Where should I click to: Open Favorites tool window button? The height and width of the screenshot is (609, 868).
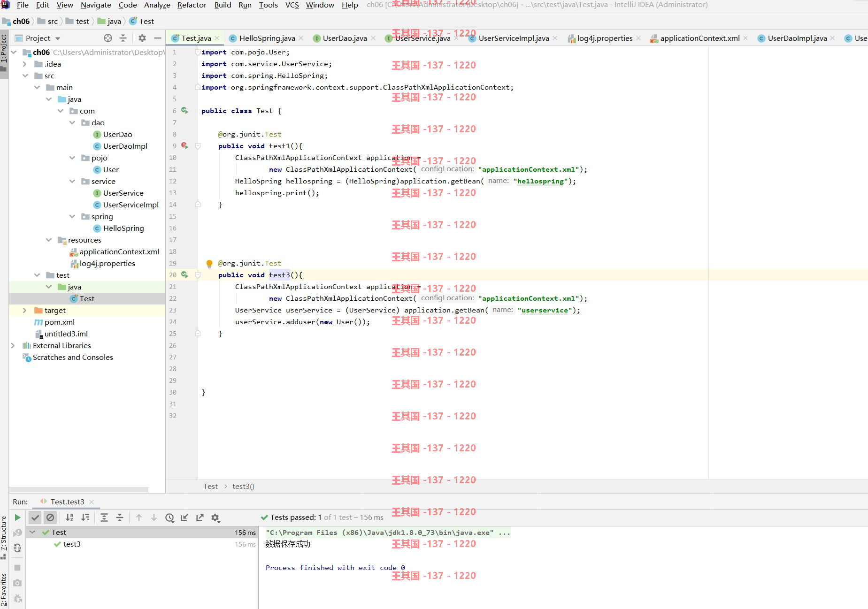[4, 590]
